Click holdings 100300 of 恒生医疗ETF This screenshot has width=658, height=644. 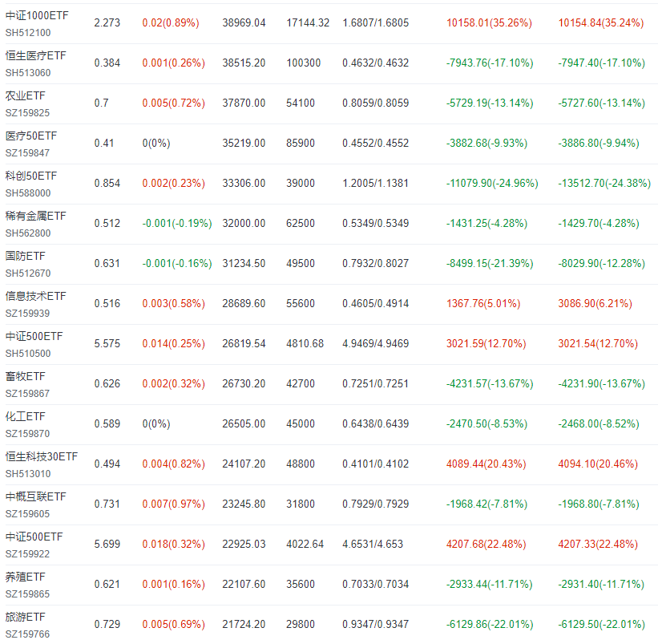(304, 63)
